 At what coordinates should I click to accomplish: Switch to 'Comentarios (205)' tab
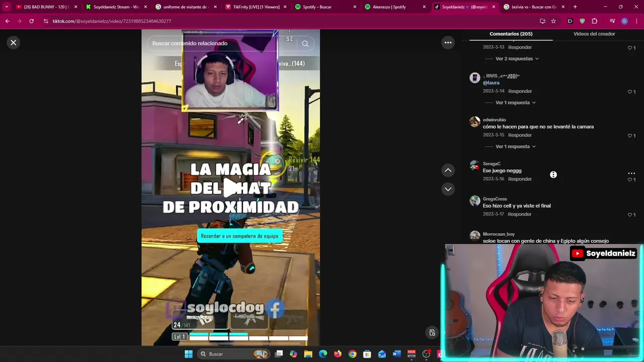pyautogui.click(x=511, y=34)
